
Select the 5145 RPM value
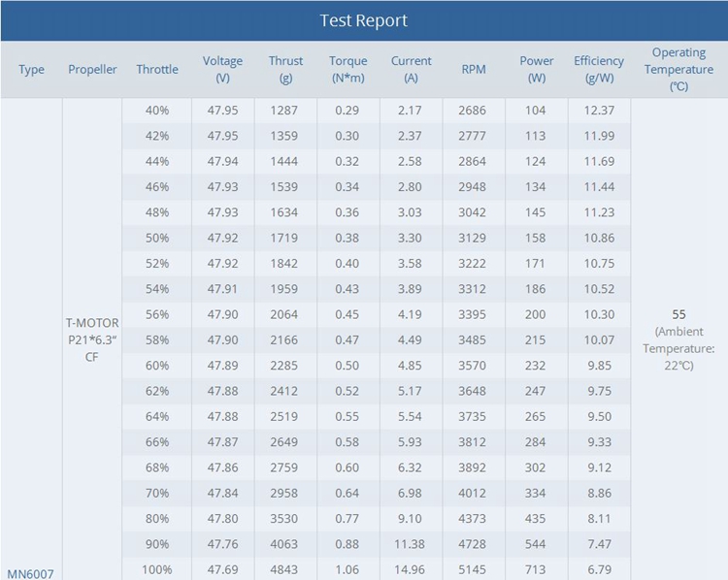(x=474, y=569)
